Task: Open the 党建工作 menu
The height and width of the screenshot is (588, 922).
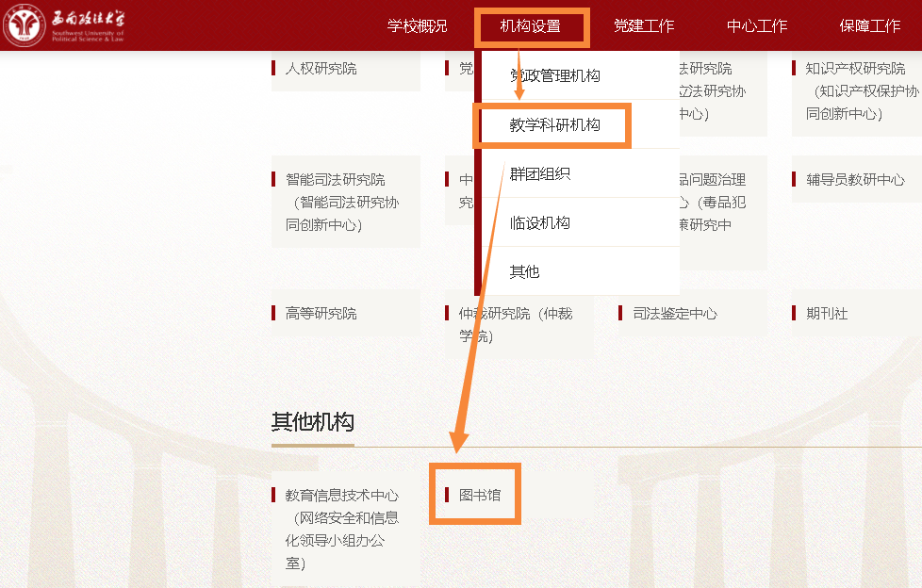Action: [644, 25]
